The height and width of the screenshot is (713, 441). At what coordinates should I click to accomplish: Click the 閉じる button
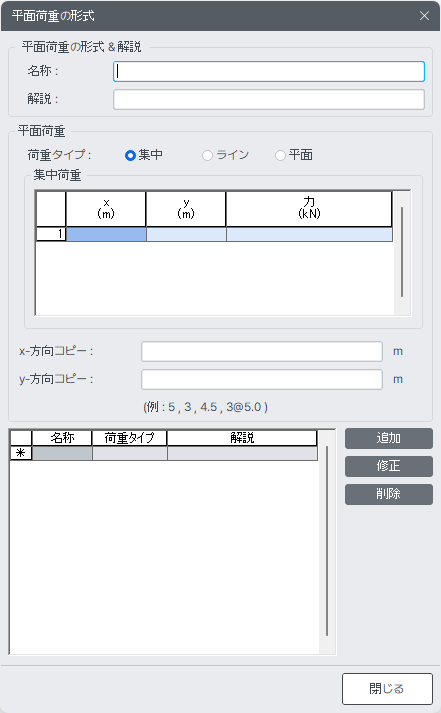[x=387, y=689]
